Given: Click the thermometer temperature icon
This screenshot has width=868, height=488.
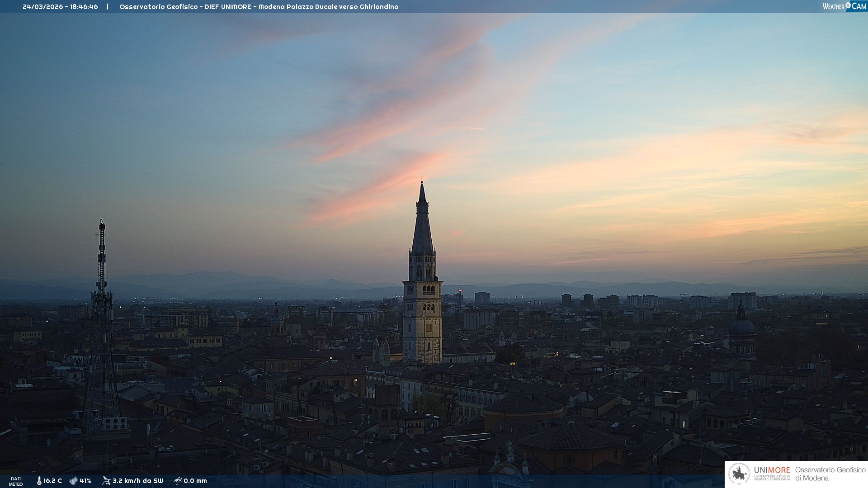Looking at the screenshot, I should pyautogui.click(x=39, y=481).
